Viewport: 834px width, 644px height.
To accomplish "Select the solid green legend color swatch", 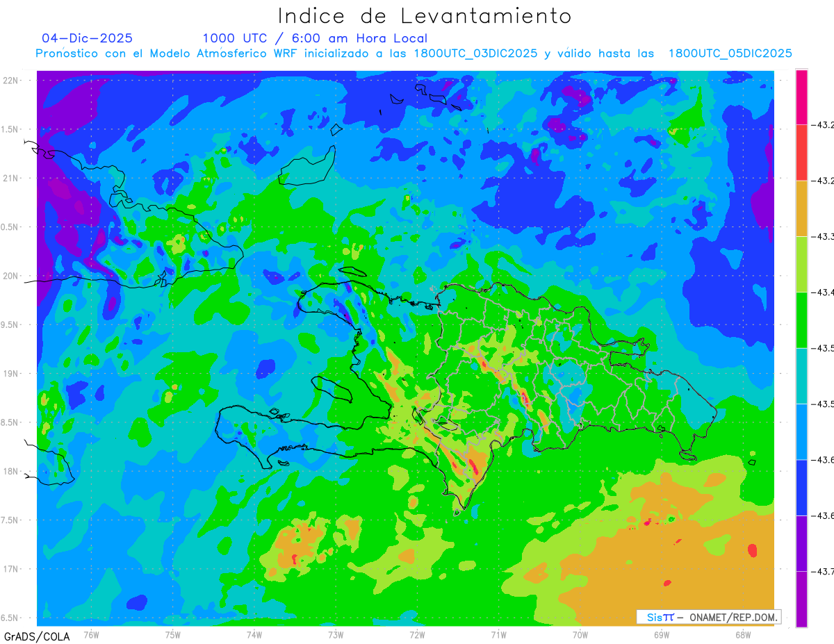I will [x=801, y=320].
